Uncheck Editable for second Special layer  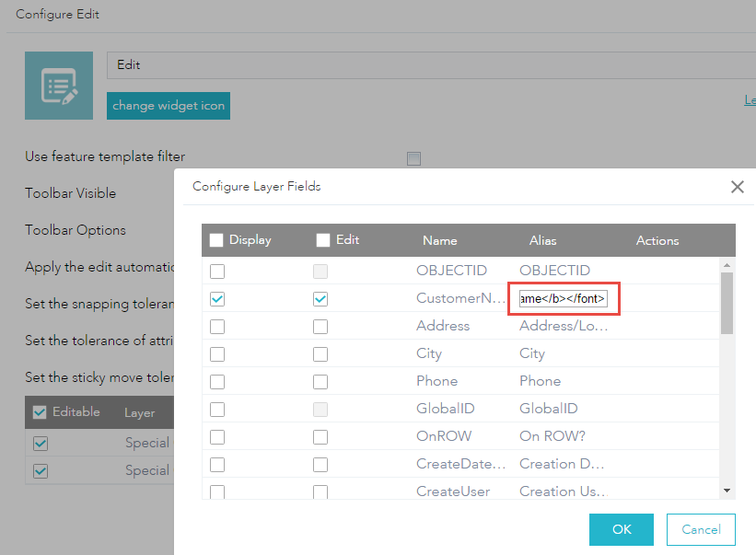click(41, 470)
